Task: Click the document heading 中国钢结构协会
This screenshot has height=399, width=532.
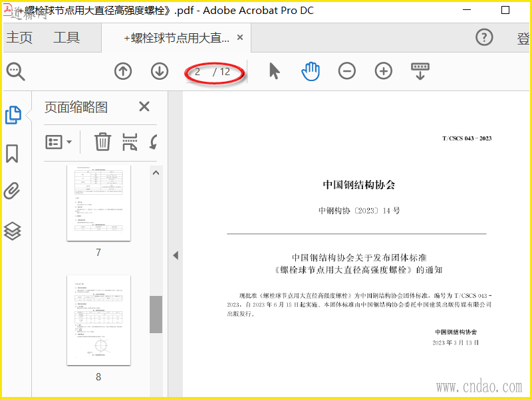Action: click(359, 185)
